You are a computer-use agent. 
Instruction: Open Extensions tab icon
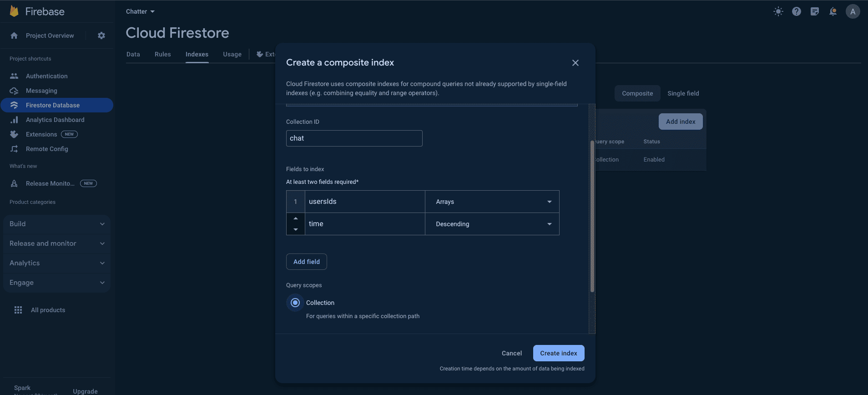point(260,54)
